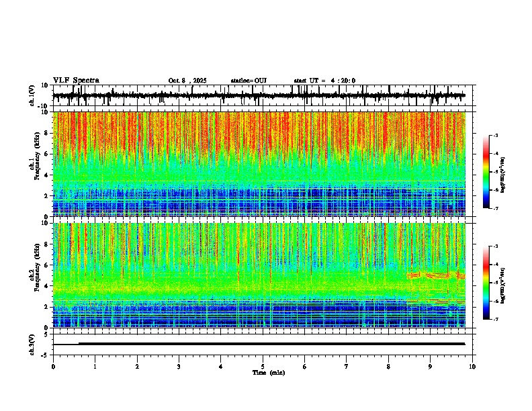Click the "4" kHz tick of ch.2 spectrogram

point(46,286)
